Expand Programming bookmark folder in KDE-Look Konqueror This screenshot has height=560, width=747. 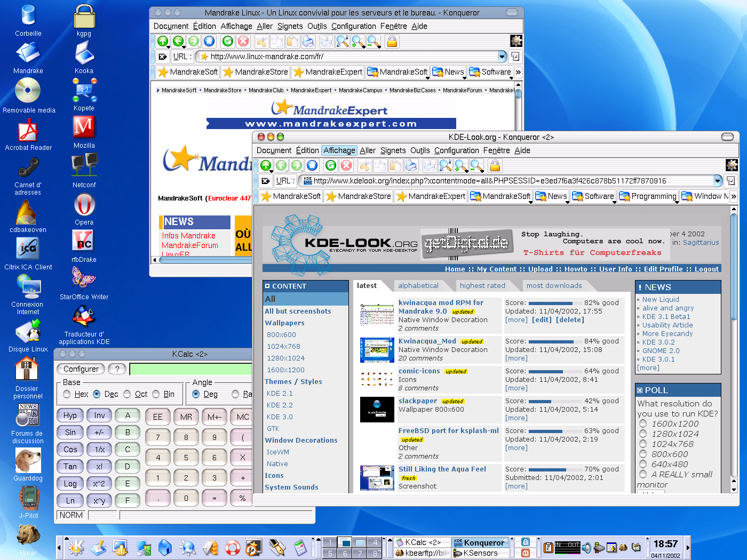pos(648,196)
